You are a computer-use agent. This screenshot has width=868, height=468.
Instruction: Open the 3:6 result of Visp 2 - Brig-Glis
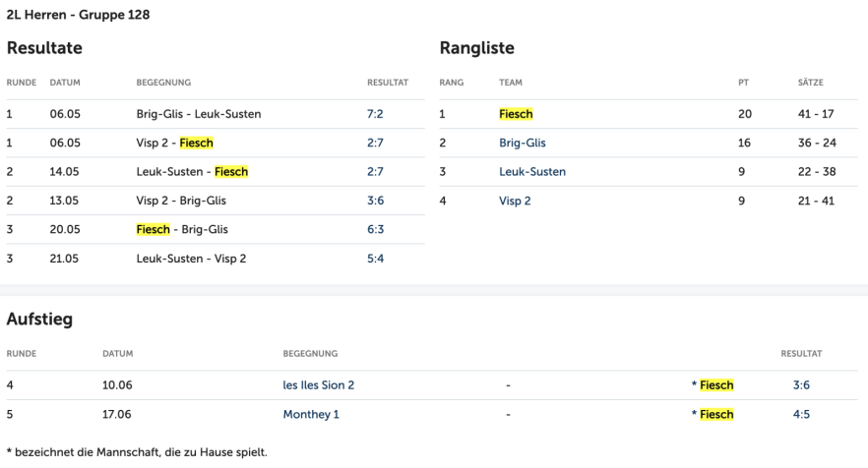[x=374, y=201]
